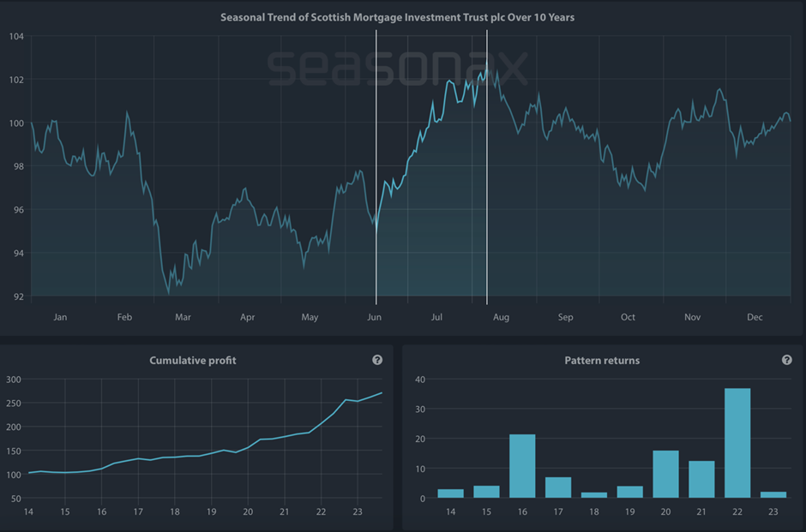The height and width of the screenshot is (532, 806).
Task: Click the 96 value on the seasonal y-axis
Action: tap(19, 210)
